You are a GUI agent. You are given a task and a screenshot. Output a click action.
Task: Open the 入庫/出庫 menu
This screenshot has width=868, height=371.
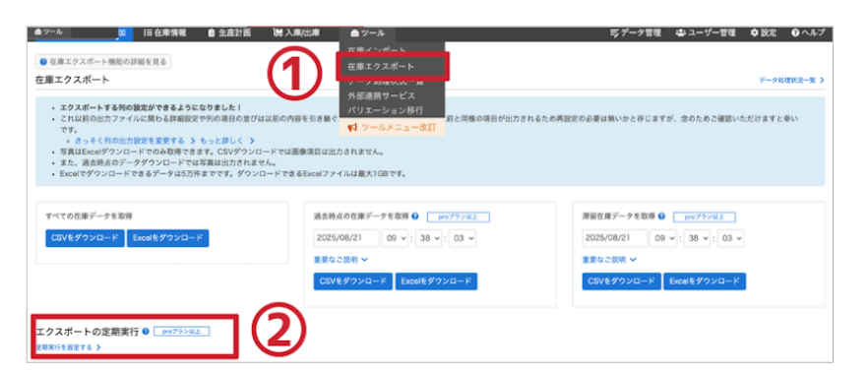[x=296, y=33]
